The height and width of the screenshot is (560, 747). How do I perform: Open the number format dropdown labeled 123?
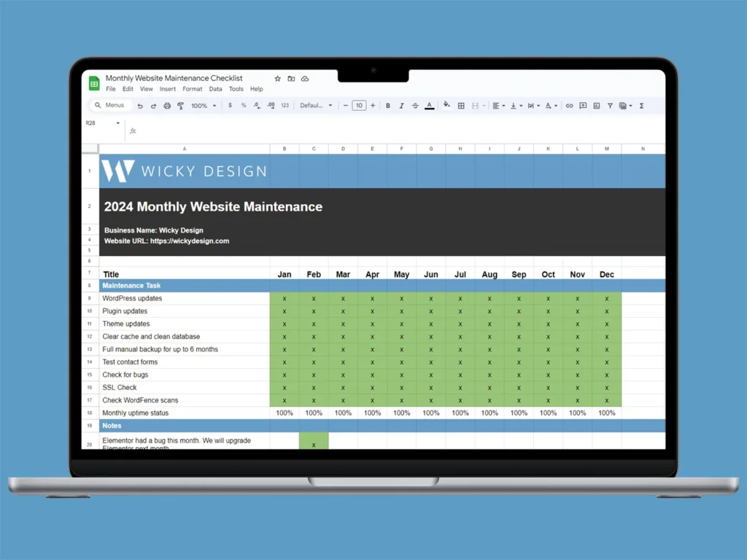285,105
